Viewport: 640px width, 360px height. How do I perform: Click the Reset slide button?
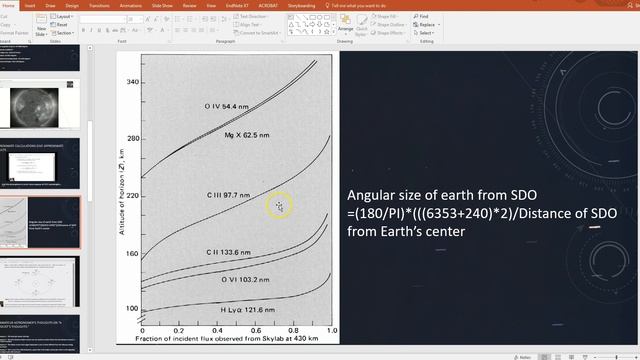click(x=59, y=24)
